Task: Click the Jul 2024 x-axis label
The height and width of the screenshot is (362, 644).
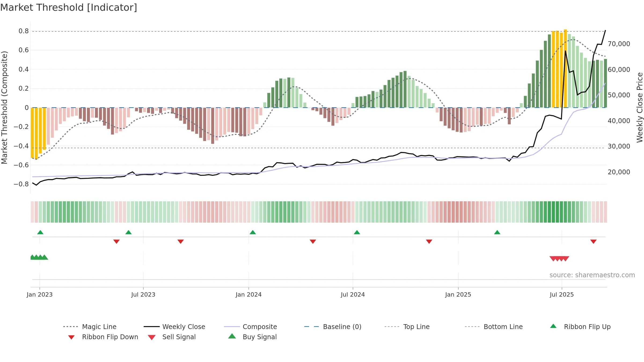Action: click(x=353, y=295)
